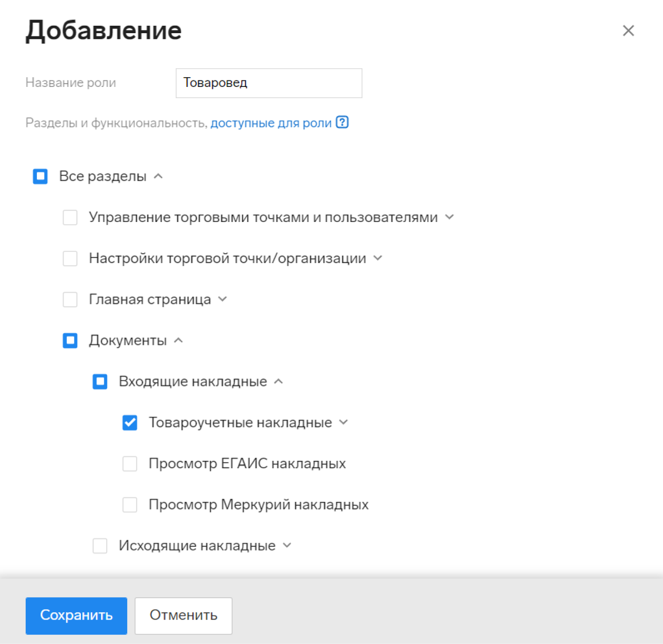Expand Настройки торговой точки/организации chevron
This screenshot has width=663, height=644.
pos(378,258)
